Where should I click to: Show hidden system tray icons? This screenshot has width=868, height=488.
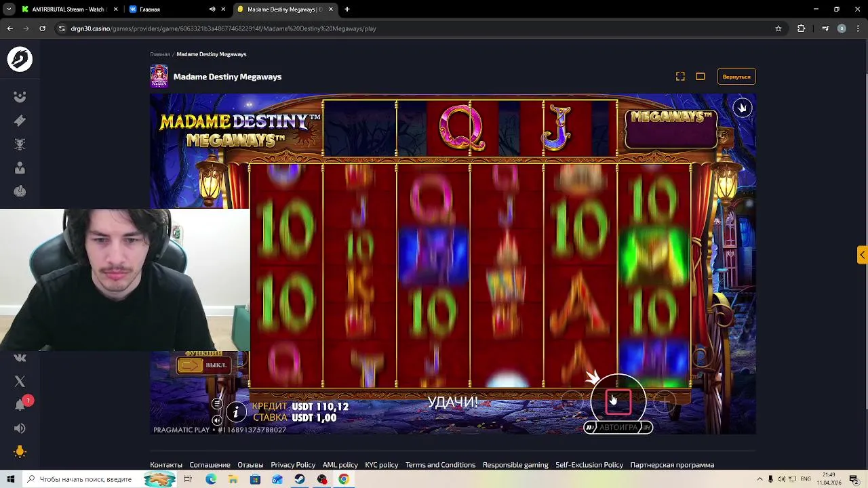[759, 479]
